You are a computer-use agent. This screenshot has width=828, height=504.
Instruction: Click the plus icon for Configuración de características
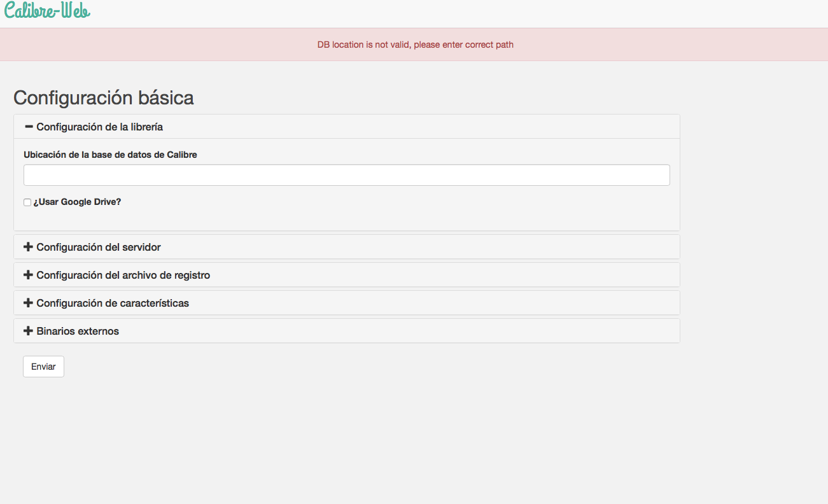28,303
